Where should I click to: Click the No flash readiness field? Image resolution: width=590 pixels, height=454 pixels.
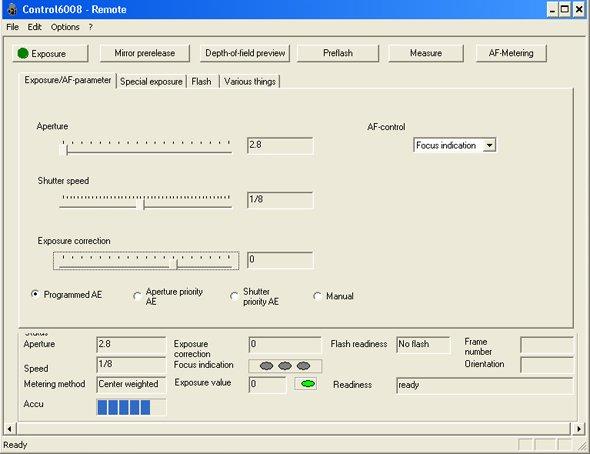(423, 345)
